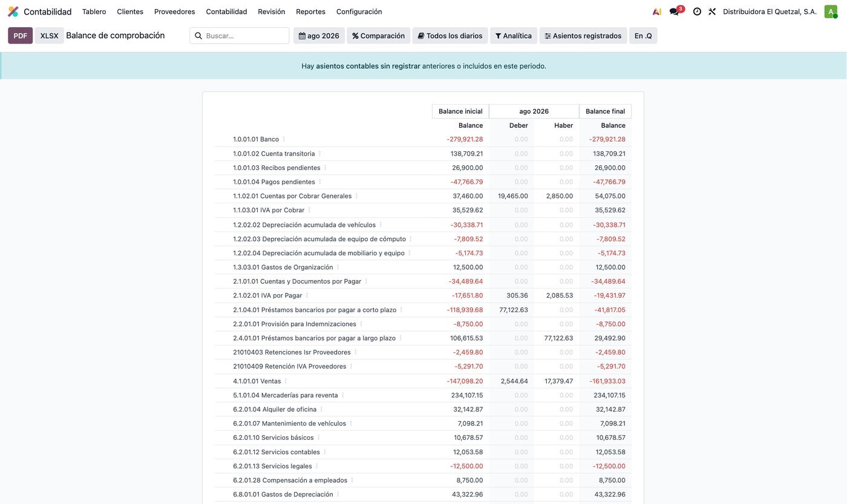This screenshot has width=847, height=504.
Task: Click the company name Distribuidora El Quetzal, S.A.
Action: [x=770, y=11]
